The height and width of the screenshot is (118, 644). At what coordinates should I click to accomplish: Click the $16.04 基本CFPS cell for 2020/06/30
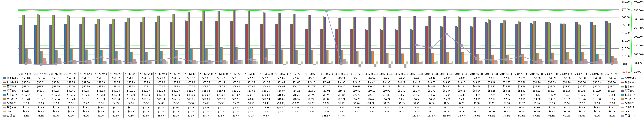[567, 95]
